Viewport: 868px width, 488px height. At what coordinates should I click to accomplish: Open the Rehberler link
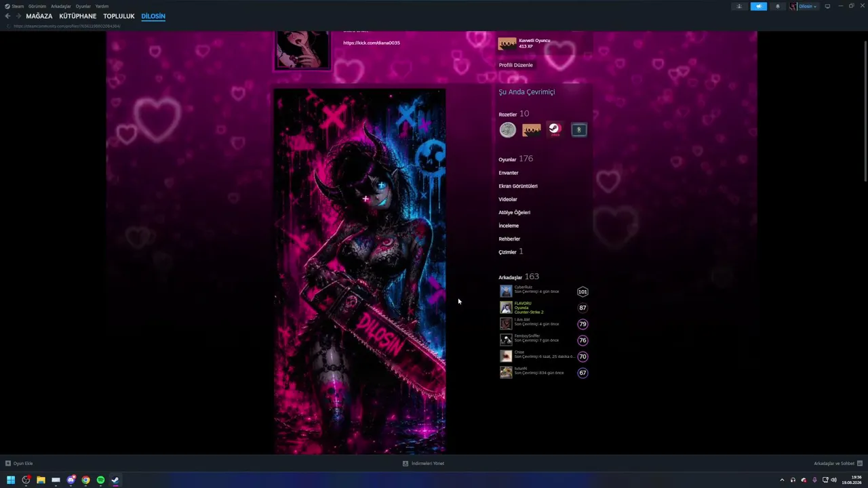click(x=509, y=239)
